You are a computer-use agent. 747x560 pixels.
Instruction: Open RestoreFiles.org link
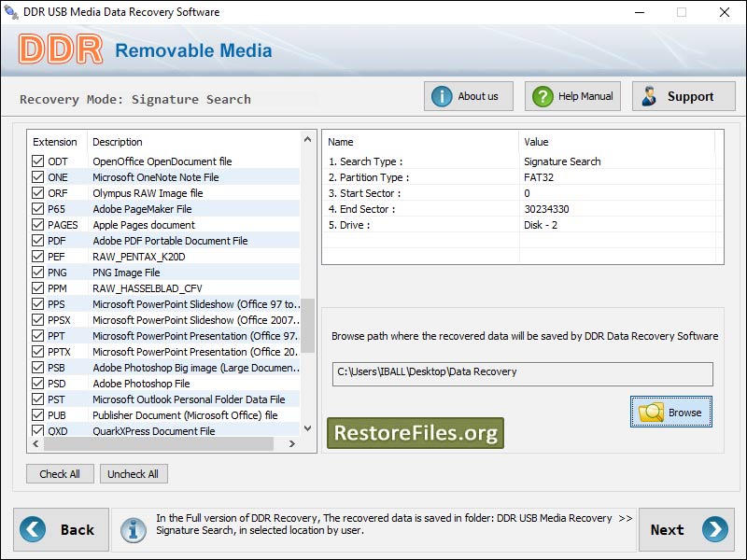pyautogui.click(x=415, y=432)
